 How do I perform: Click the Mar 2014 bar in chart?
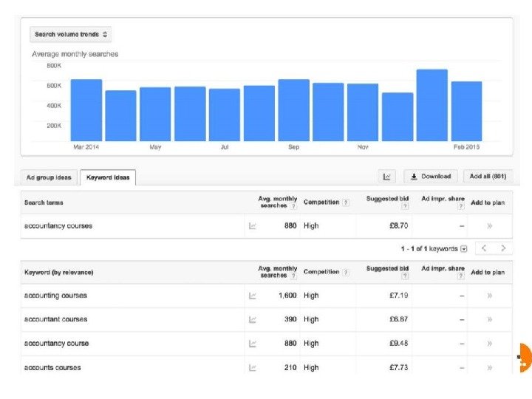[x=86, y=110]
